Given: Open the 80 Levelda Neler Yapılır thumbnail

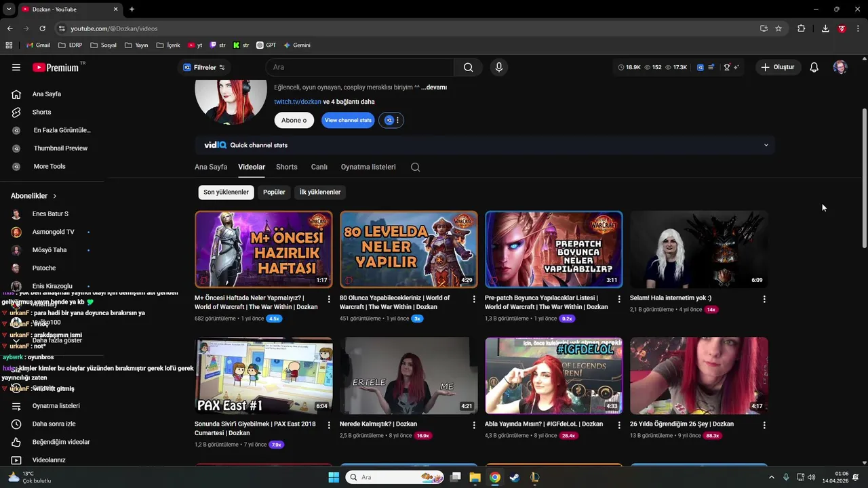Looking at the screenshot, I should (x=409, y=249).
